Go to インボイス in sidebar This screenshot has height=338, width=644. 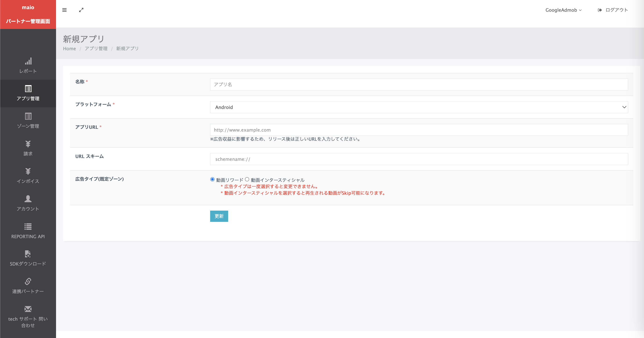[x=28, y=181]
